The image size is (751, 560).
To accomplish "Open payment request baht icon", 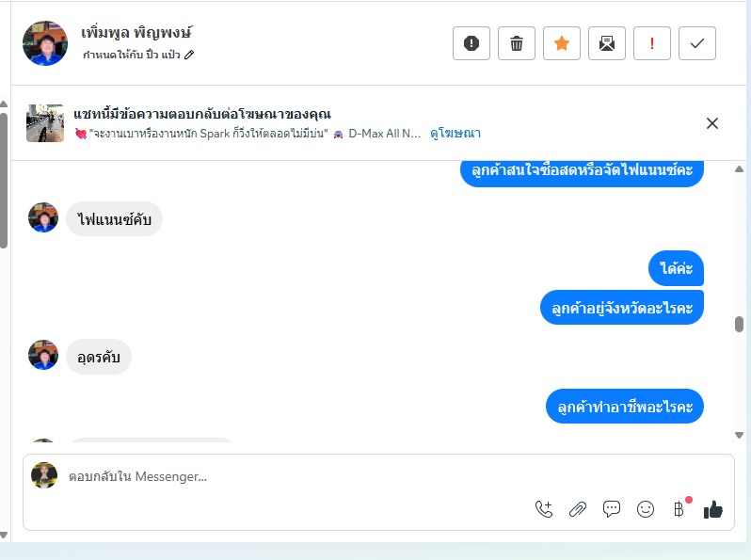I will click(x=679, y=509).
